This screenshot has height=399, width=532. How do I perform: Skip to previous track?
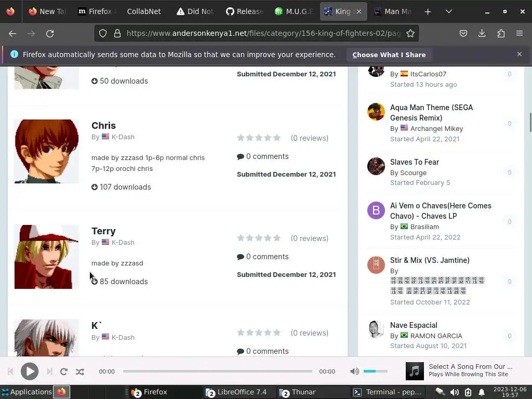click(x=10, y=371)
